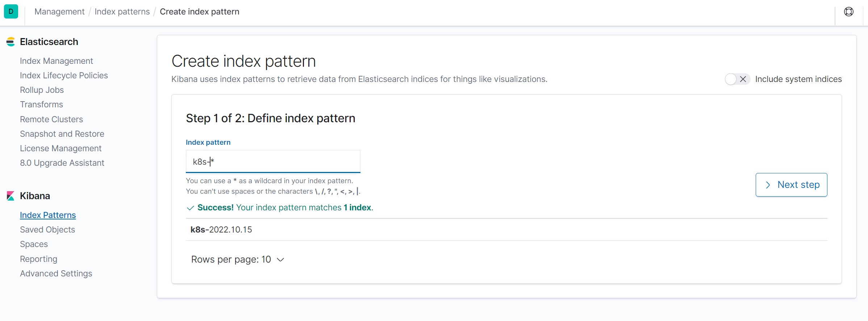Go to Management breadcrumb
This screenshot has height=321, width=868.
[59, 12]
